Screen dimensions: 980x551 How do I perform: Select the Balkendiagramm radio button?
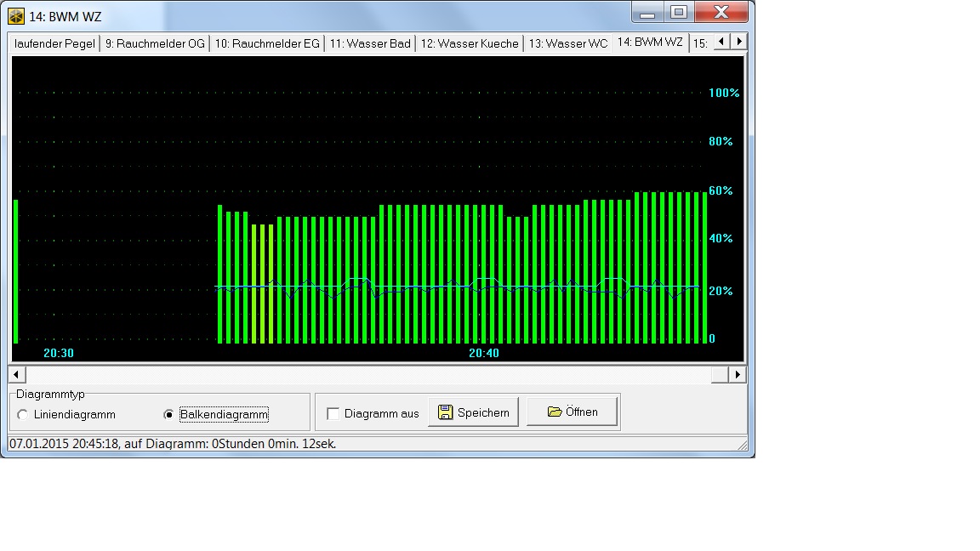[169, 415]
